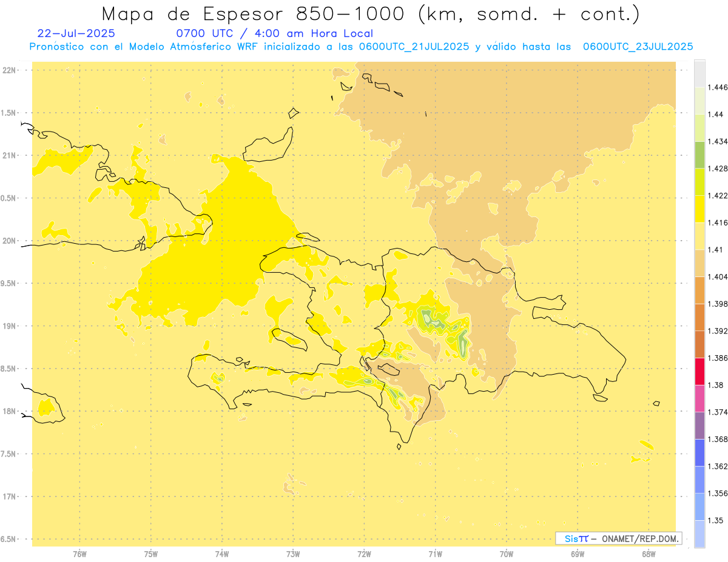Click the color bar value '1.386'
728x562 pixels.
coord(718,358)
